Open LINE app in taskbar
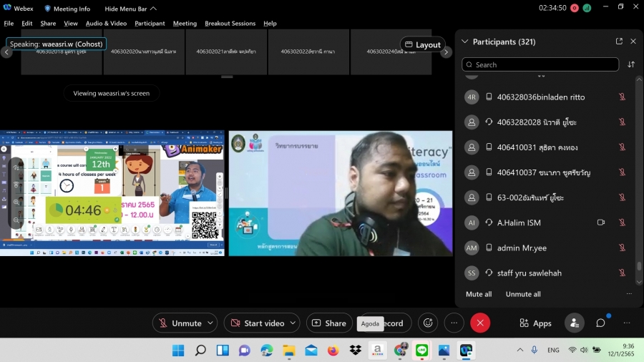This screenshot has width=644, height=362. [x=421, y=351]
